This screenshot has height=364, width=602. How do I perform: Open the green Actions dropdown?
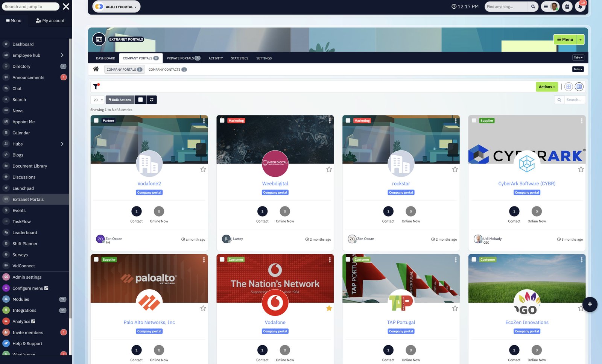coord(546,87)
